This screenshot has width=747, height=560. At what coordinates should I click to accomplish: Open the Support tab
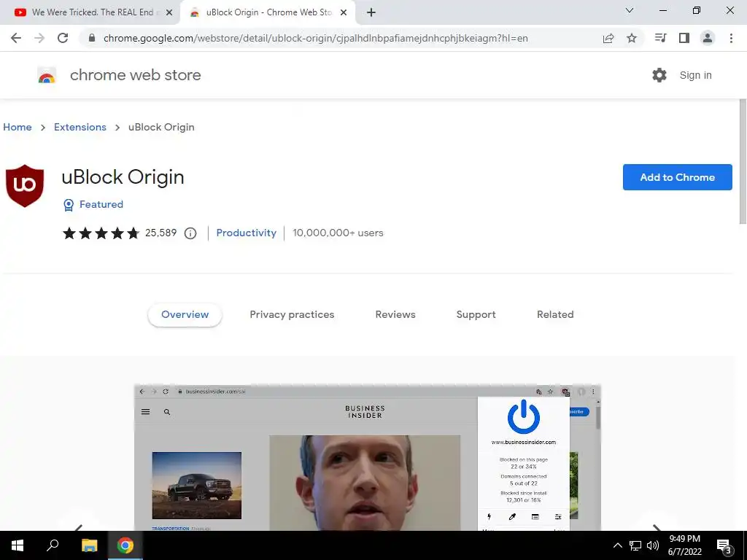tap(476, 315)
